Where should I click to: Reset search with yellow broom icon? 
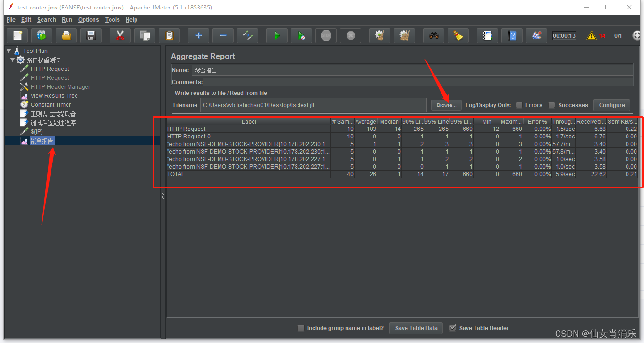point(458,35)
